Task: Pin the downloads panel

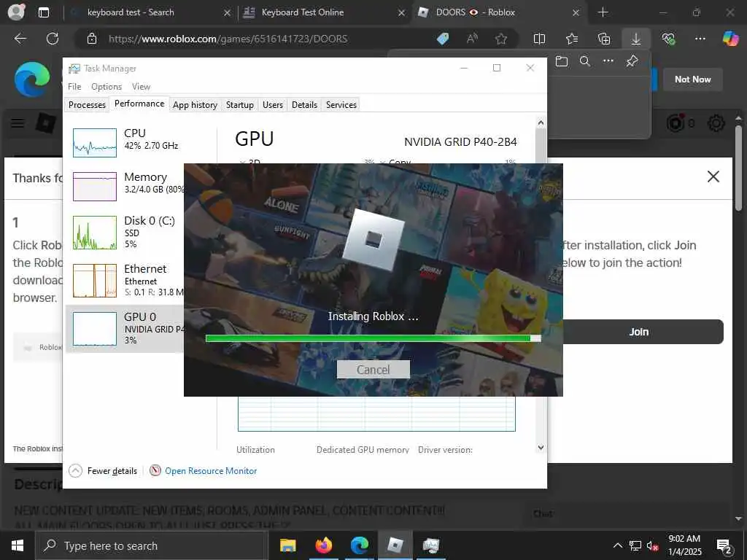Action: point(632,61)
